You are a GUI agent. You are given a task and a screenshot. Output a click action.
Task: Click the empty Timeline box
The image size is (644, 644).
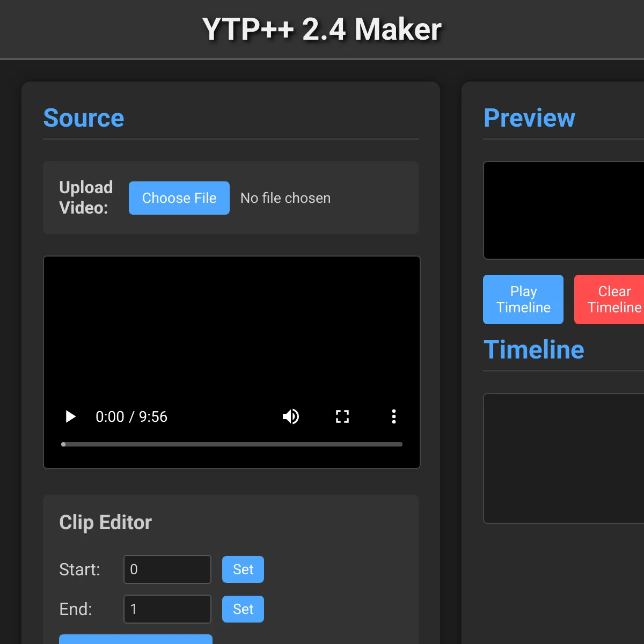pos(563,458)
